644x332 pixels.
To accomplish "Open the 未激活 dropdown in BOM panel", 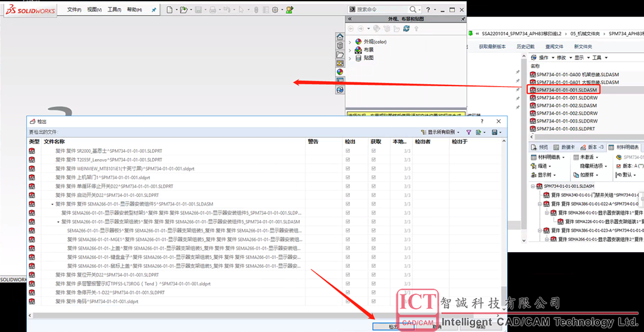I will pyautogui.click(x=587, y=157).
